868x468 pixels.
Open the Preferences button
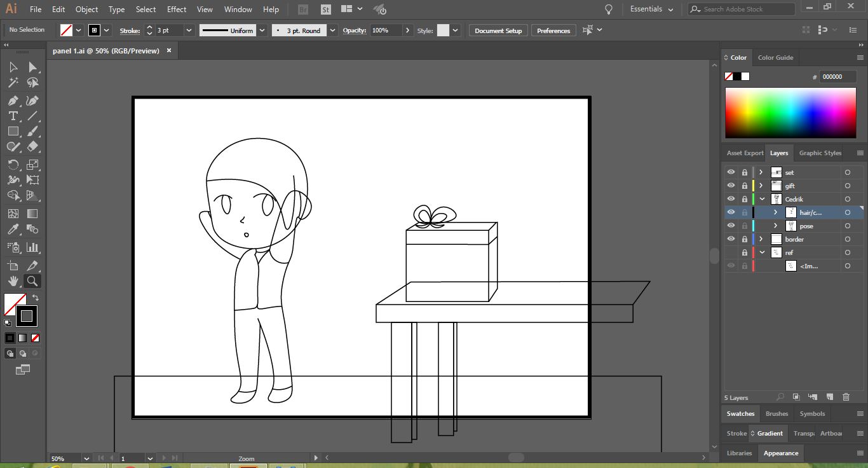pos(553,31)
